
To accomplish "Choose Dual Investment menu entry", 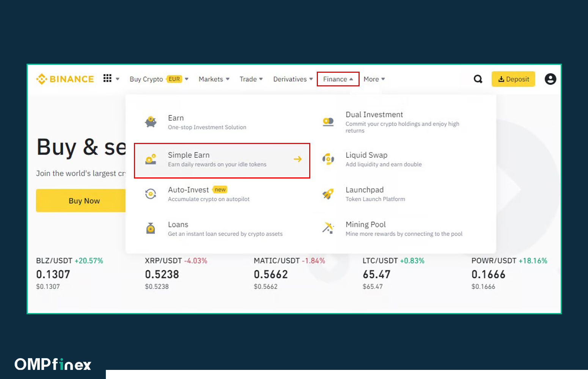I will 399,122.
